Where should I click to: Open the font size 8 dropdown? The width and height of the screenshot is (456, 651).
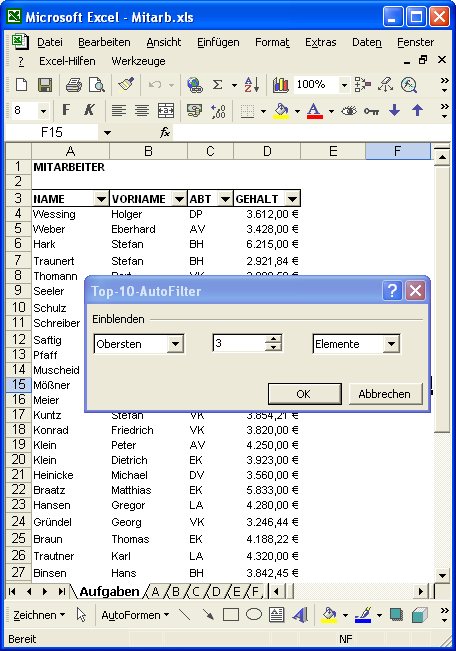point(43,111)
